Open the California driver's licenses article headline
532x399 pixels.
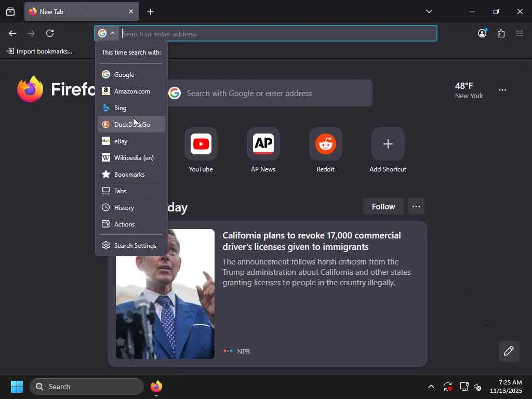(x=312, y=241)
